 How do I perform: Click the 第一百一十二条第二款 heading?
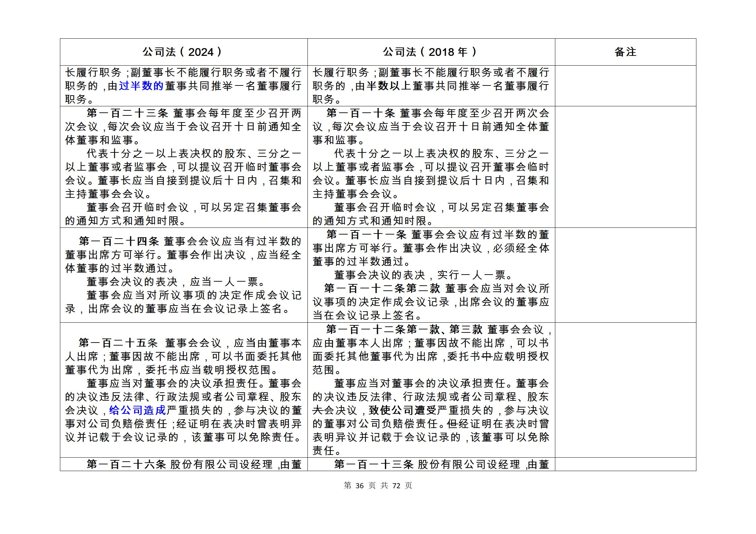[x=382, y=288]
